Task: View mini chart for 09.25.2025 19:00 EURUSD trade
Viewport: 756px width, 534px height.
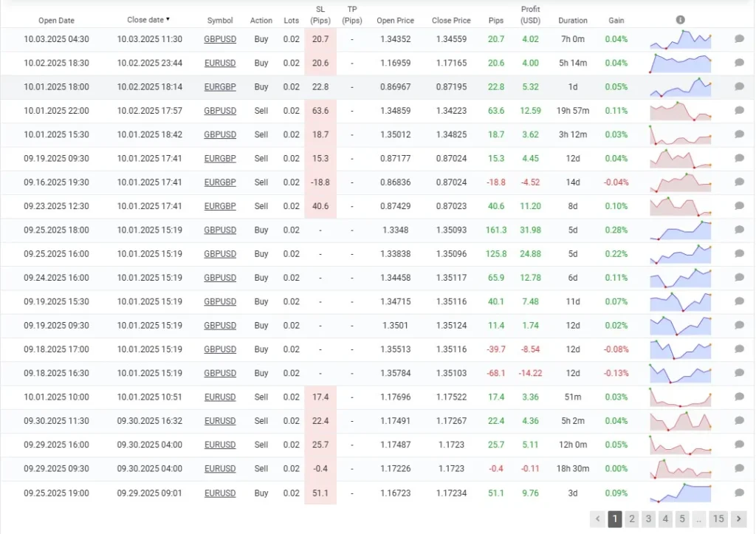Action: pos(680,493)
